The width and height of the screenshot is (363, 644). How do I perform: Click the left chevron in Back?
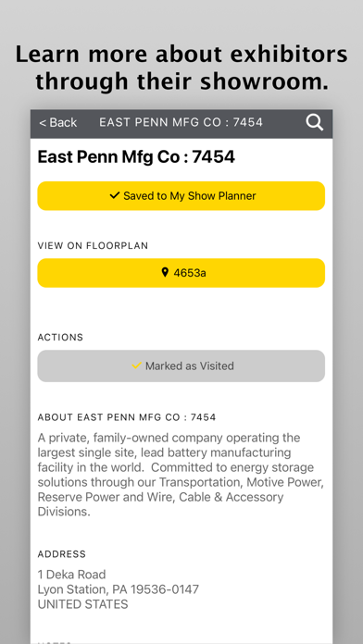(x=43, y=123)
